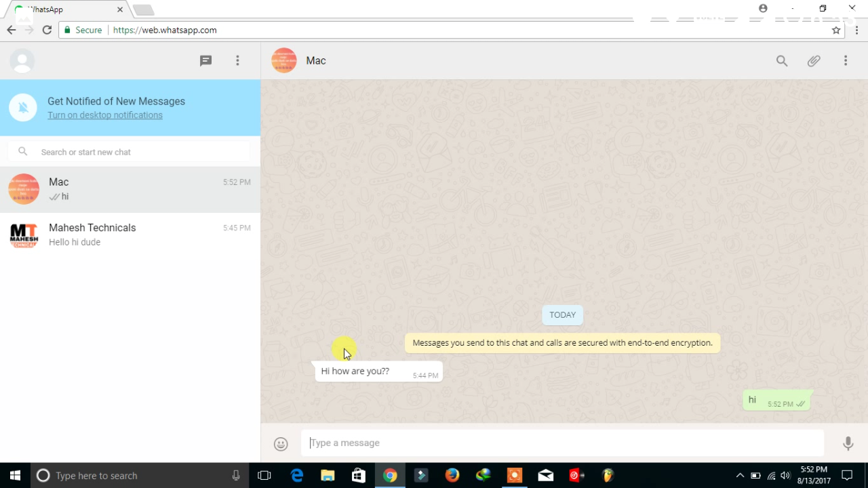
Task: Click the Turn on desktop notifications link
Action: (104, 115)
